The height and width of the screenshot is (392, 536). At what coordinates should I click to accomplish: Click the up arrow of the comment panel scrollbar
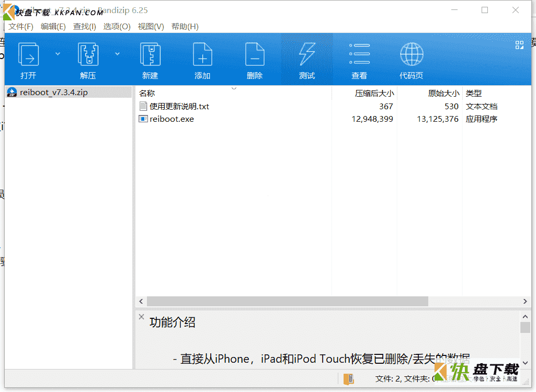[525, 316]
